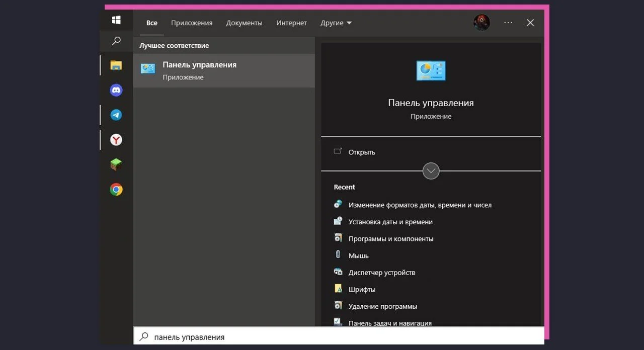Click the Лучшее соответствие heading
The height and width of the screenshot is (350, 644).
[x=174, y=45]
